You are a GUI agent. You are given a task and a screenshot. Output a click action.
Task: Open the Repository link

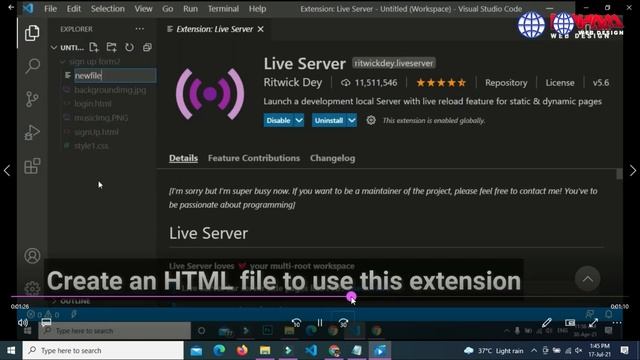(506, 83)
